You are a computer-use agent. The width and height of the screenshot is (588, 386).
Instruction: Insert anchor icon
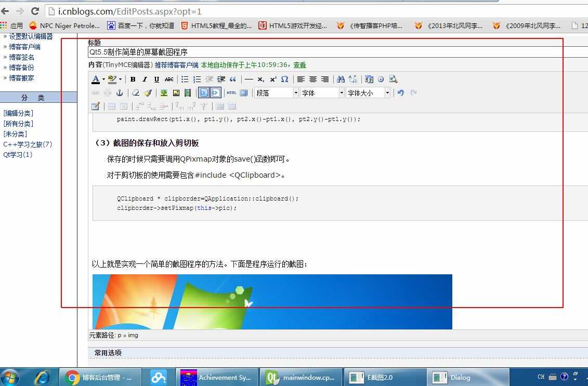point(120,92)
